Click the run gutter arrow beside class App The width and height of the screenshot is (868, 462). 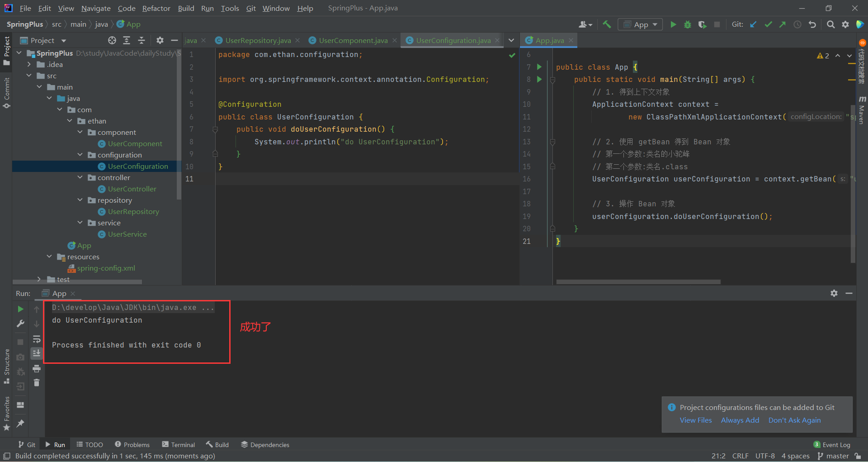click(x=539, y=67)
